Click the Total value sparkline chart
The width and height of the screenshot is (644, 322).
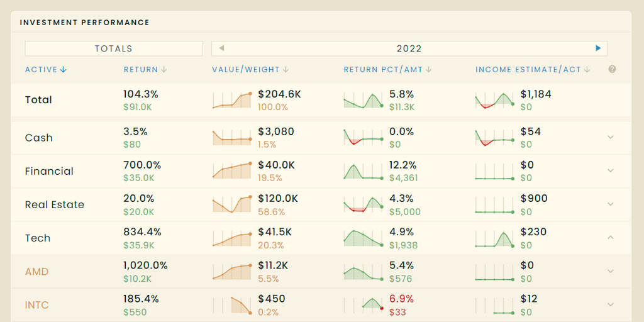tap(233, 100)
